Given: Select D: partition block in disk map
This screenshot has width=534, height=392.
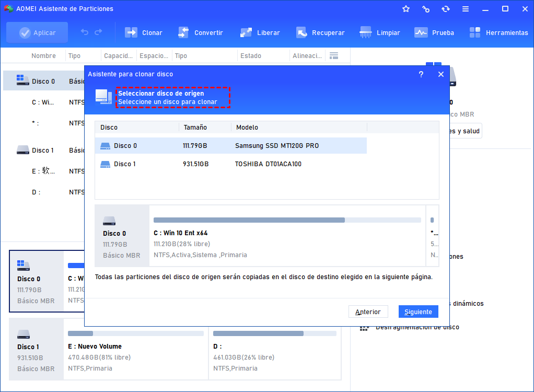Looking at the screenshot, I should [275, 350].
